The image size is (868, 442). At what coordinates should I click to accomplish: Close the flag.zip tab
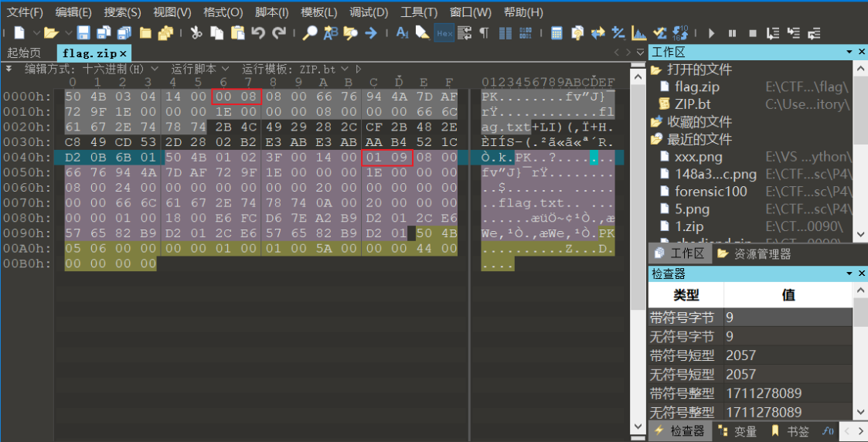[x=124, y=53]
